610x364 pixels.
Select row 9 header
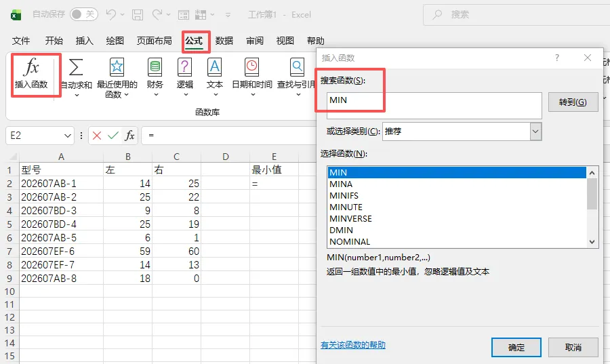click(9, 279)
